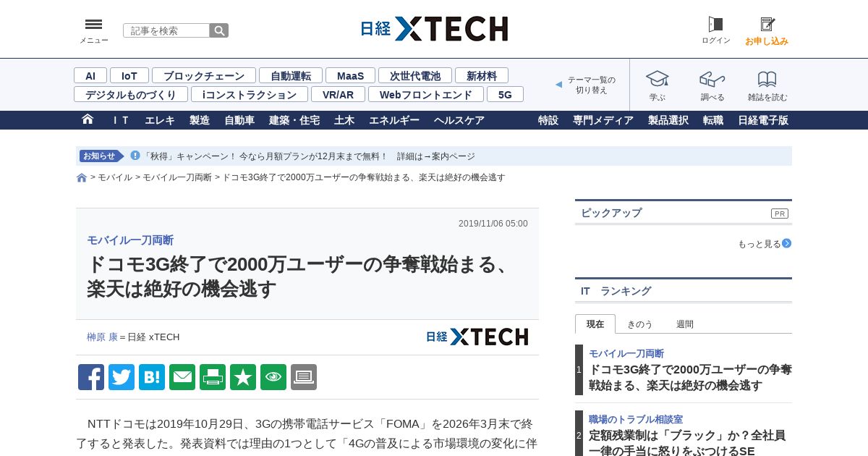Open the 特設 navigation menu
The width and height of the screenshot is (868, 456).
point(548,120)
